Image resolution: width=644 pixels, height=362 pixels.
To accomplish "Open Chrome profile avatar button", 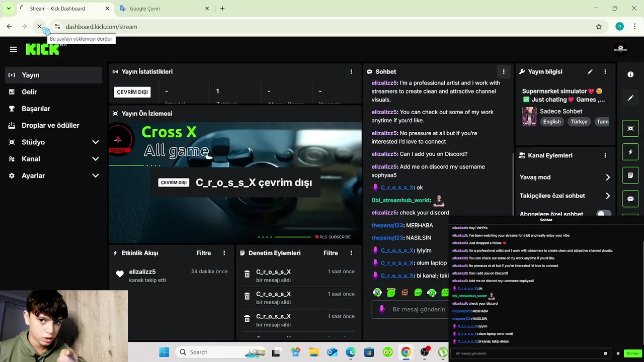I will point(619,27).
